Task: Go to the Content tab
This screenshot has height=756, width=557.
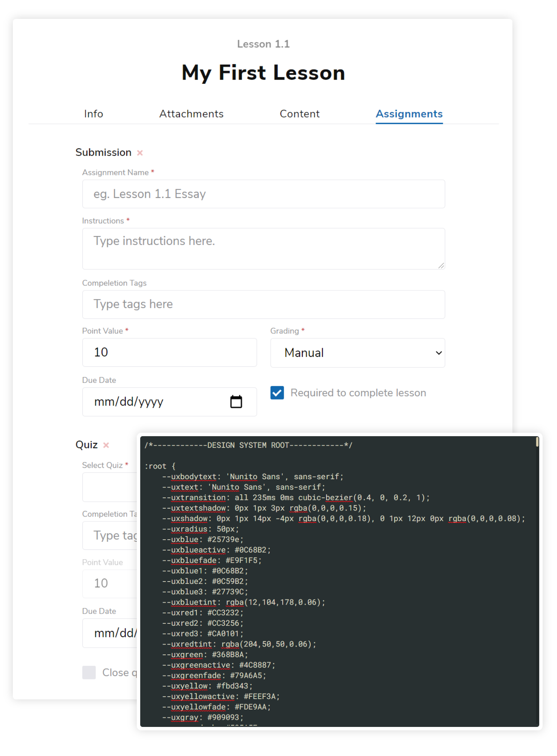Action: (299, 114)
